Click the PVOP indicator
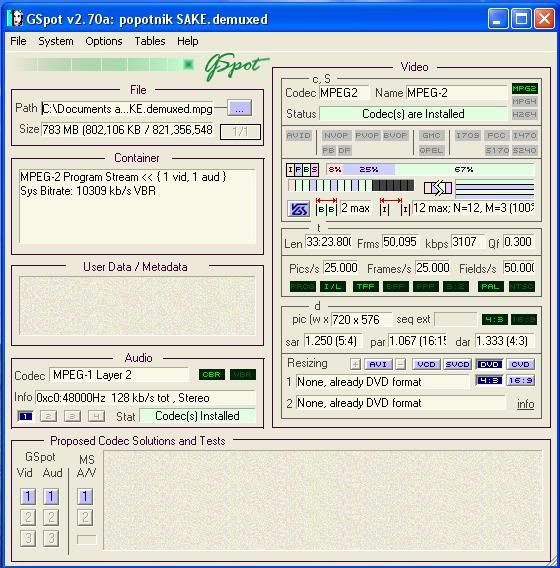The width and height of the screenshot is (560, 568). coord(367,135)
